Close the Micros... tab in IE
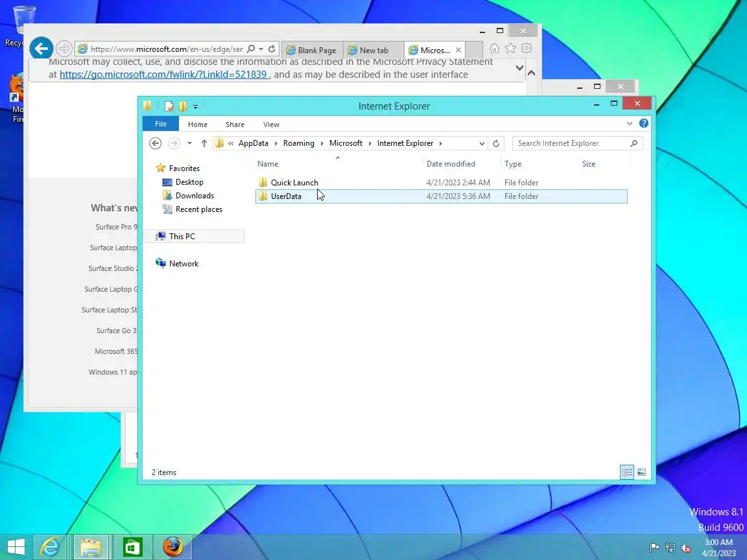Image resolution: width=747 pixels, height=560 pixels. (x=458, y=50)
